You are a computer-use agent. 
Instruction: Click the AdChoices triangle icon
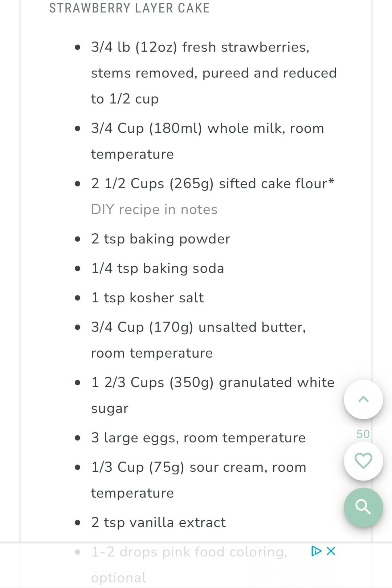316,551
